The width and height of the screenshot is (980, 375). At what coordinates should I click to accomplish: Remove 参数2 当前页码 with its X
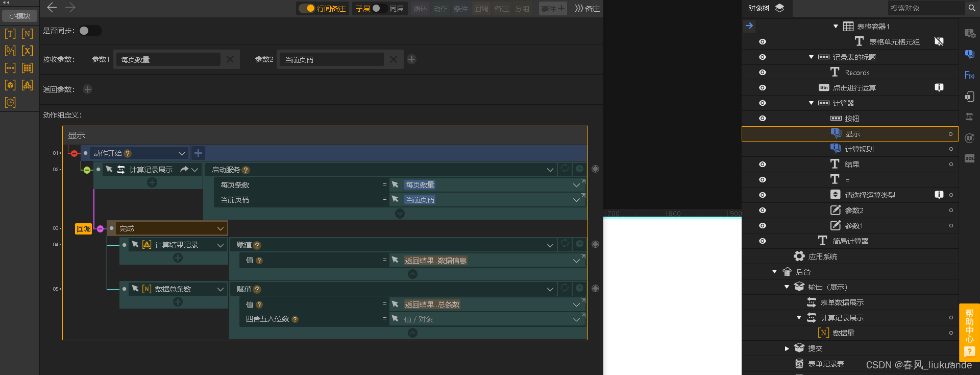coord(394,59)
